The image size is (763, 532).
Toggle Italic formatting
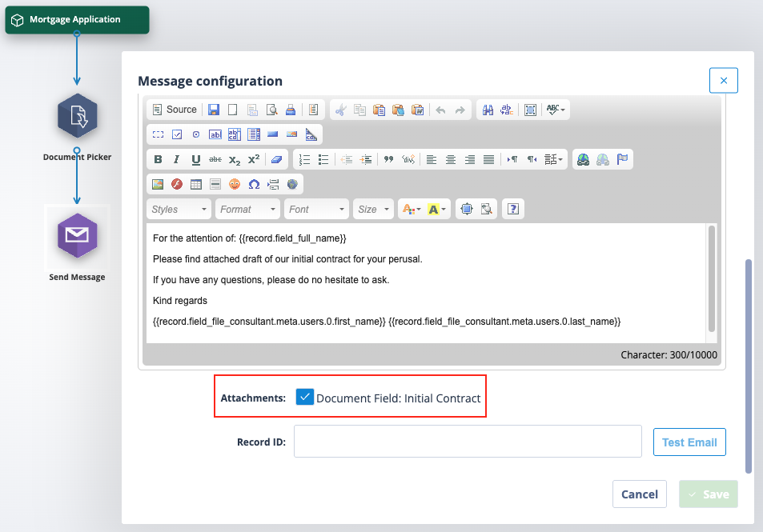(177, 159)
